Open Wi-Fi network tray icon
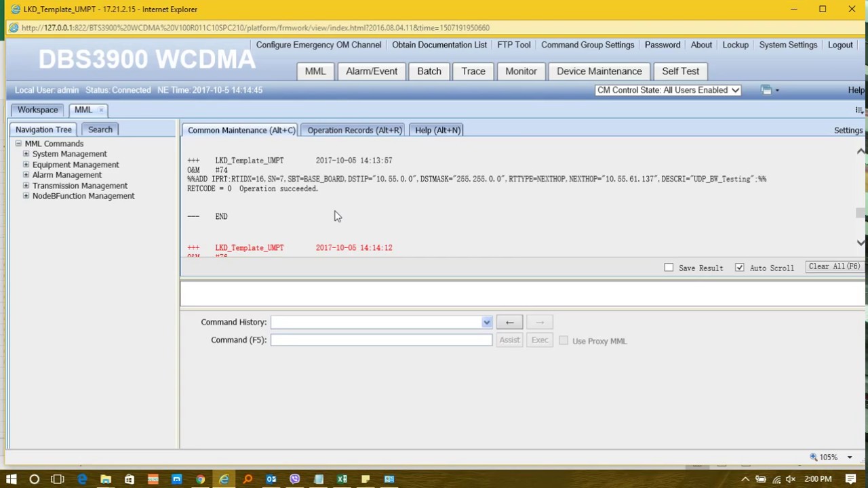 click(776, 479)
